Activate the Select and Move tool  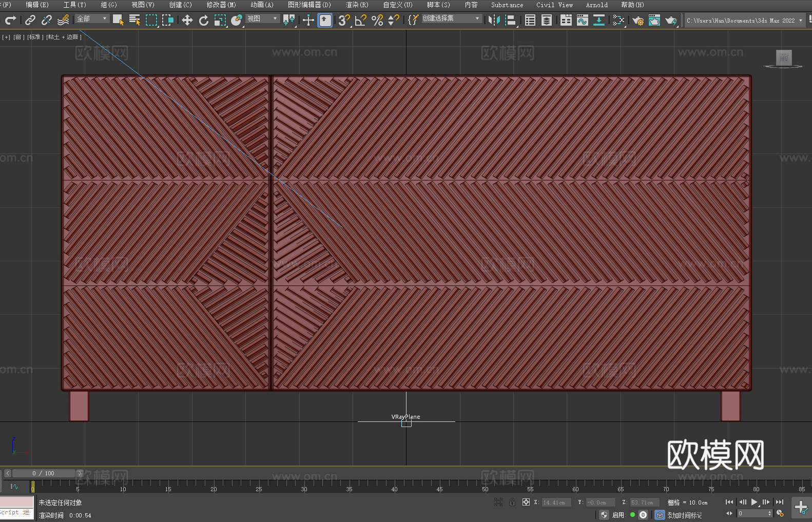[187, 20]
